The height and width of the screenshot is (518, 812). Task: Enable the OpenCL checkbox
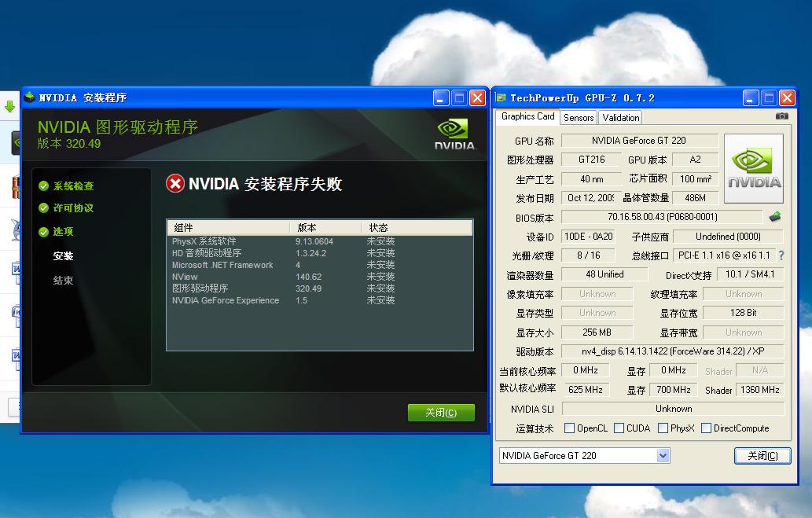click(569, 428)
